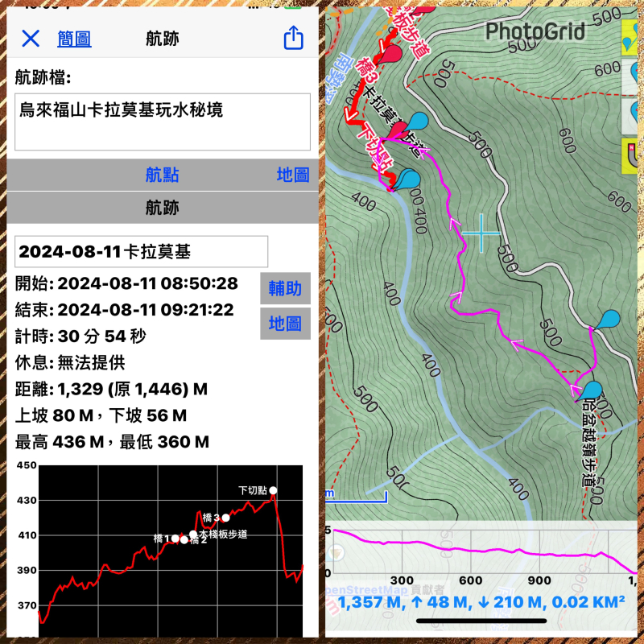Tap the red waypoint pin near 橋3
This screenshot has height=644, width=644.
pos(392,55)
